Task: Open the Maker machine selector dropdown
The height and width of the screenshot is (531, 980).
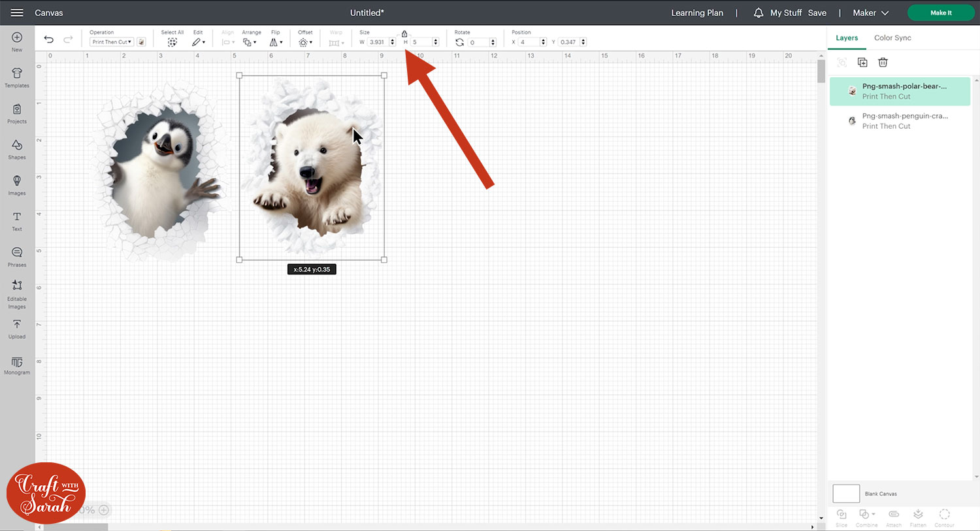Action: pos(871,13)
